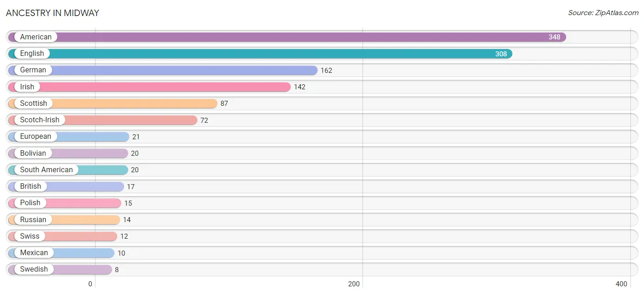This screenshot has height=295, width=644.
Task: Click the value 21 beside European bar
Action: click(136, 137)
